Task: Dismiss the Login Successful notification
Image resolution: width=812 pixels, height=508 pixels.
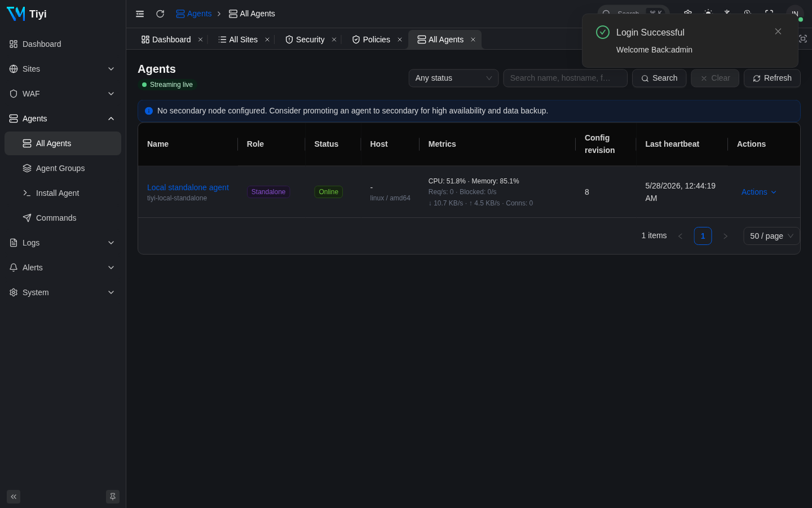Action: click(x=778, y=32)
